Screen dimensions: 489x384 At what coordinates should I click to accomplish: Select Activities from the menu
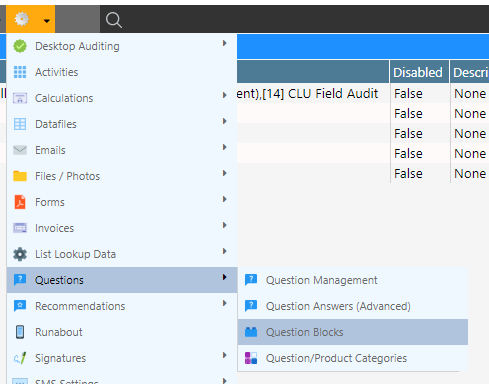pyautogui.click(x=122, y=72)
